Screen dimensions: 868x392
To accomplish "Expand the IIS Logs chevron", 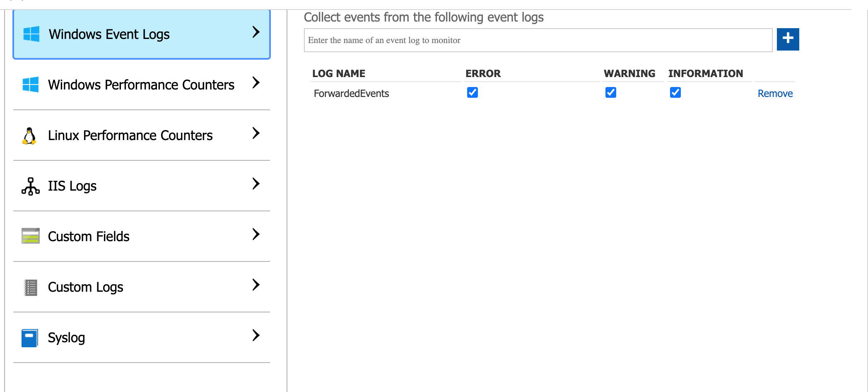I will (x=256, y=184).
